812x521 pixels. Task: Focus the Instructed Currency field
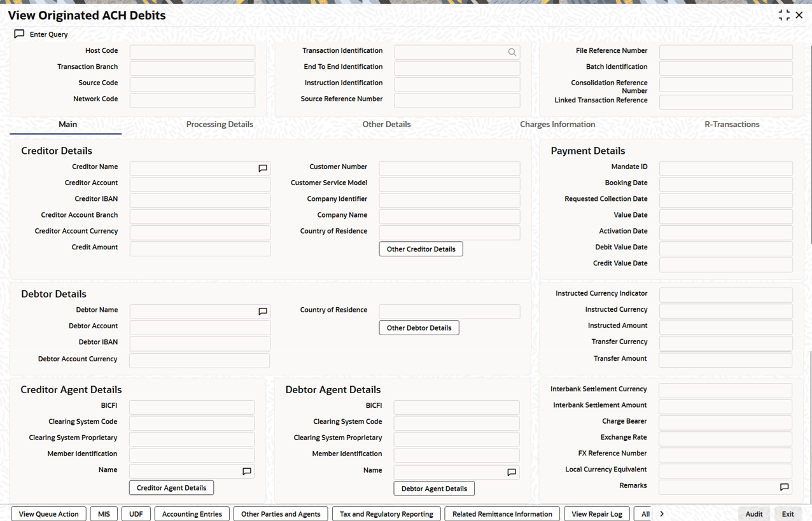click(x=726, y=311)
